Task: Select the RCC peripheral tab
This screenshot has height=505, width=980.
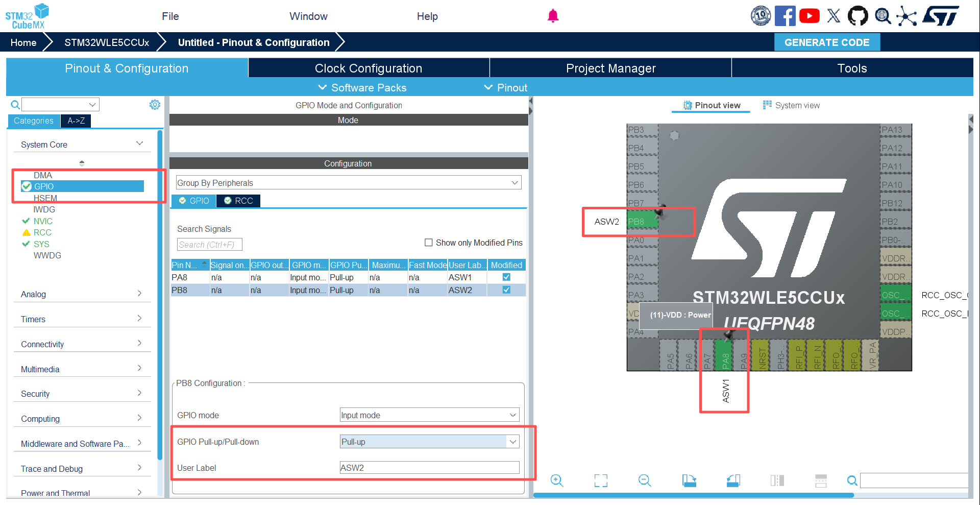Action: coord(238,201)
